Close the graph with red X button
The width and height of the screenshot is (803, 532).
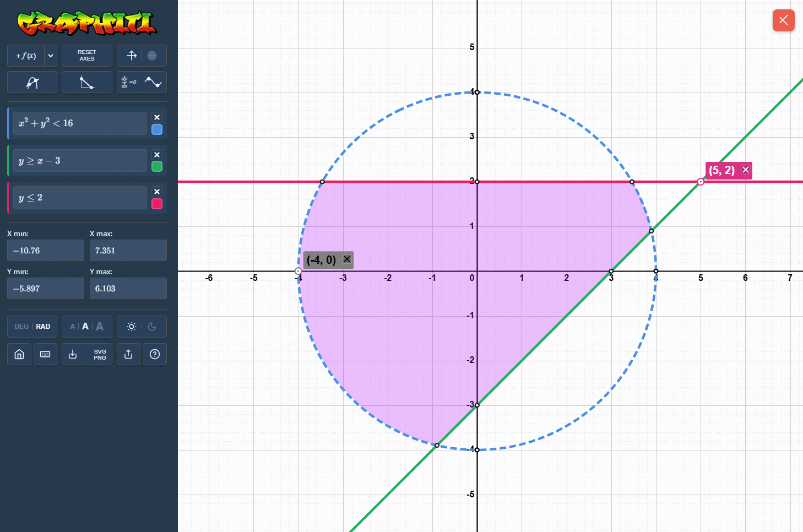point(783,20)
